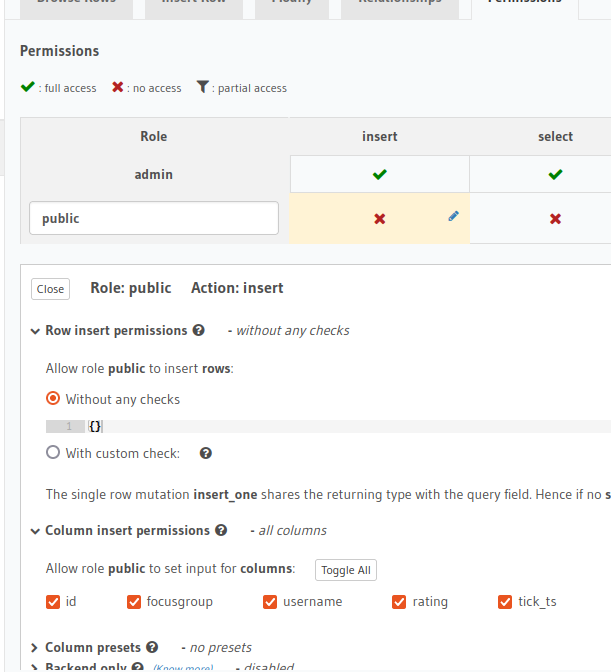
Task: Toggle the username column checkbox
Action: tap(270, 602)
